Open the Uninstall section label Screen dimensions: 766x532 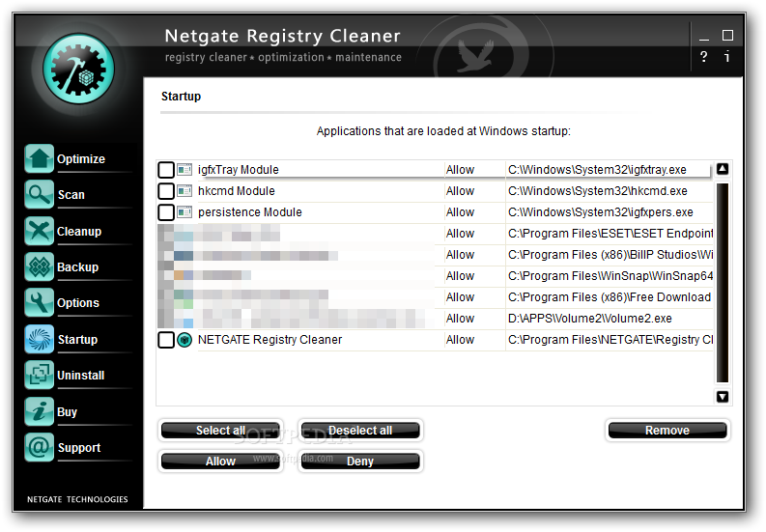81,376
